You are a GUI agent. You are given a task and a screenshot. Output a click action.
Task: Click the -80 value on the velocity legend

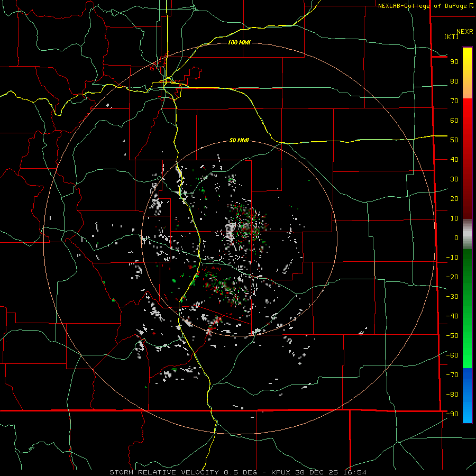point(452,395)
